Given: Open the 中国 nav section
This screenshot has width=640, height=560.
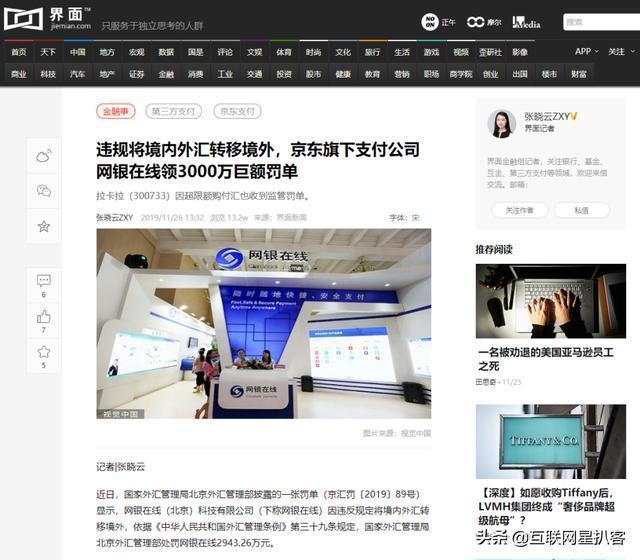Looking at the screenshot, I should click(x=78, y=52).
